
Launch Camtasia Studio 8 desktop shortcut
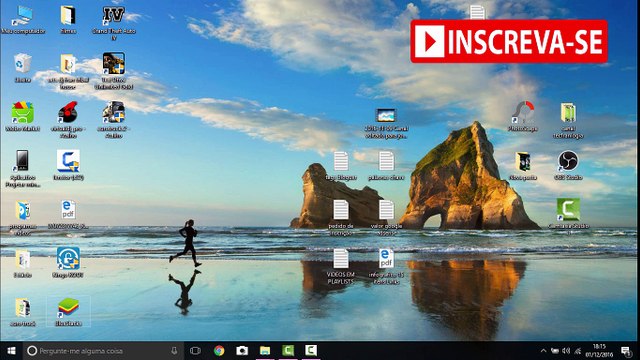(x=568, y=216)
